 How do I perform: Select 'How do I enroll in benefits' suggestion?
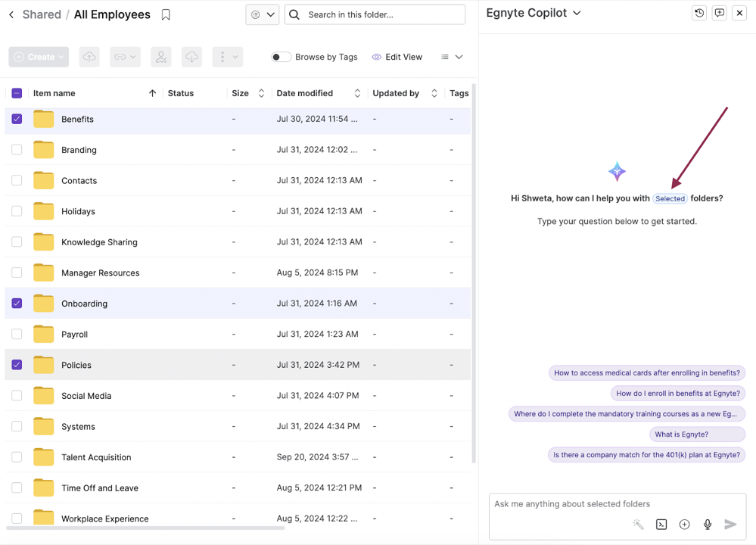tap(678, 393)
